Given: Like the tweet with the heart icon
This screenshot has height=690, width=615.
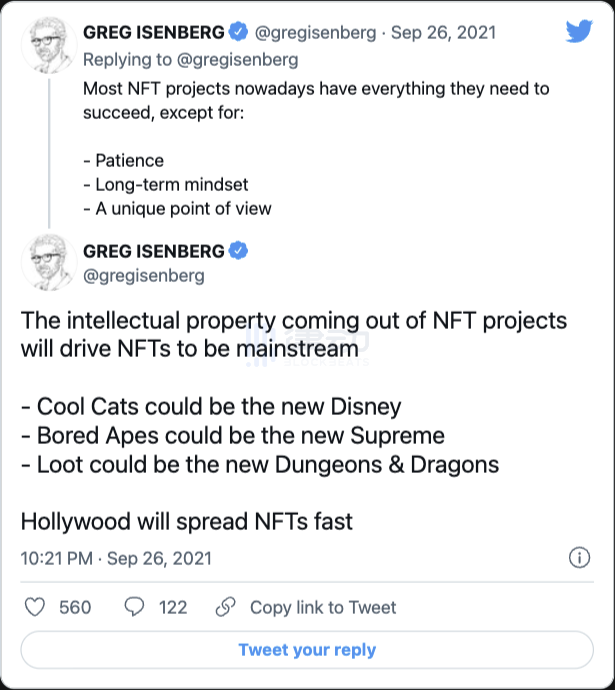Looking at the screenshot, I should point(35,607).
